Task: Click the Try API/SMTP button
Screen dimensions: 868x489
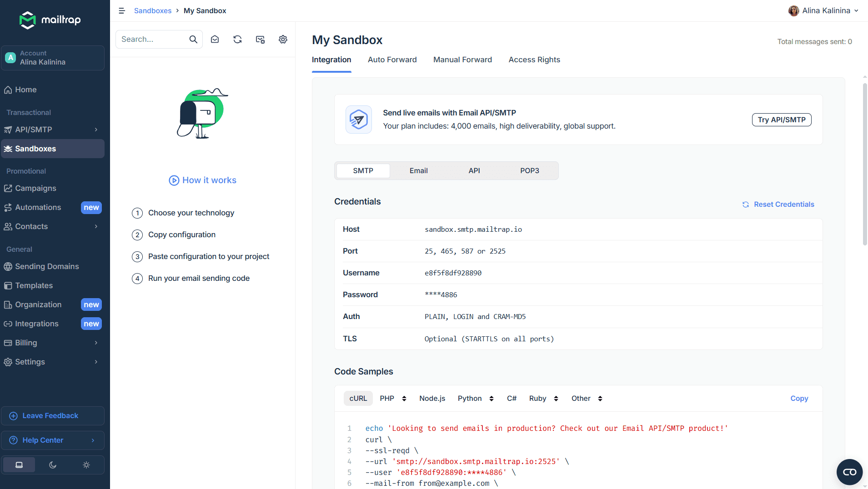Action: pyautogui.click(x=782, y=120)
